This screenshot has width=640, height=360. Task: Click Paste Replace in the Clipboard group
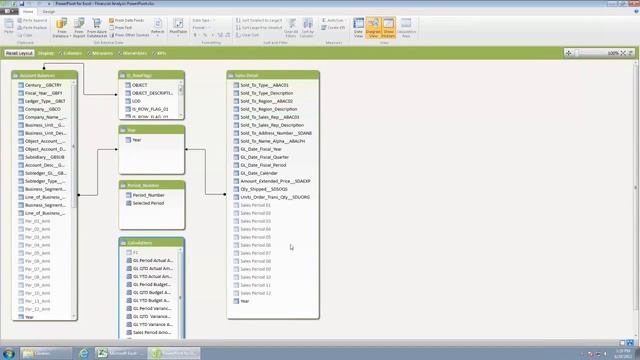point(32,28)
